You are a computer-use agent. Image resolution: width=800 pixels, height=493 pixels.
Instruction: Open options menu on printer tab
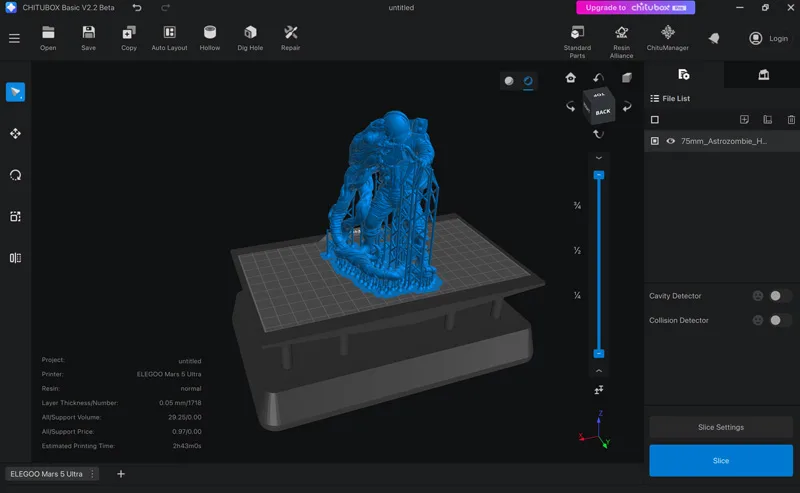(x=92, y=474)
